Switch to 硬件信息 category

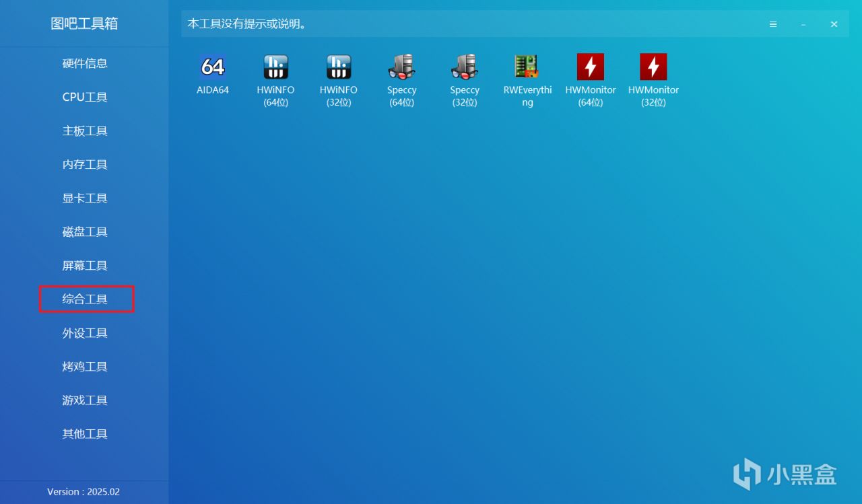(x=85, y=63)
